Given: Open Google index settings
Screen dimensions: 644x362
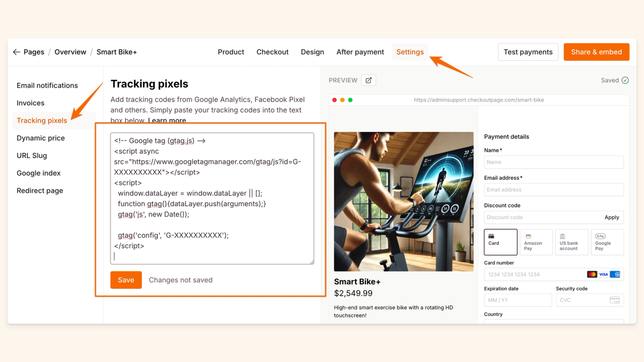Looking at the screenshot, I should (39, 173).
